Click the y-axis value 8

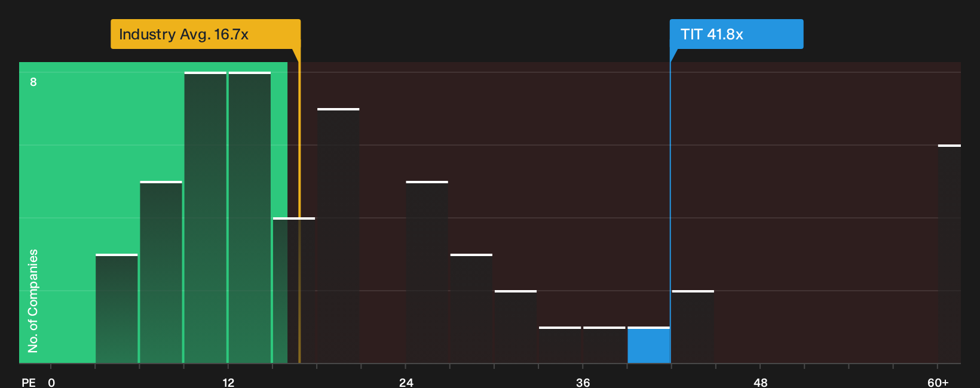point(33,82)
